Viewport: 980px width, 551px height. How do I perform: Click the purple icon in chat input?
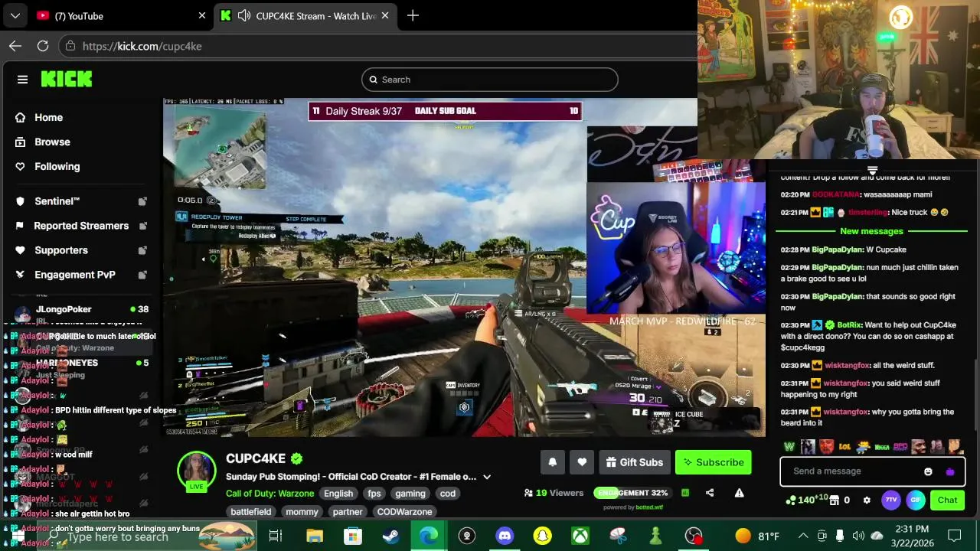coord(950,471)
